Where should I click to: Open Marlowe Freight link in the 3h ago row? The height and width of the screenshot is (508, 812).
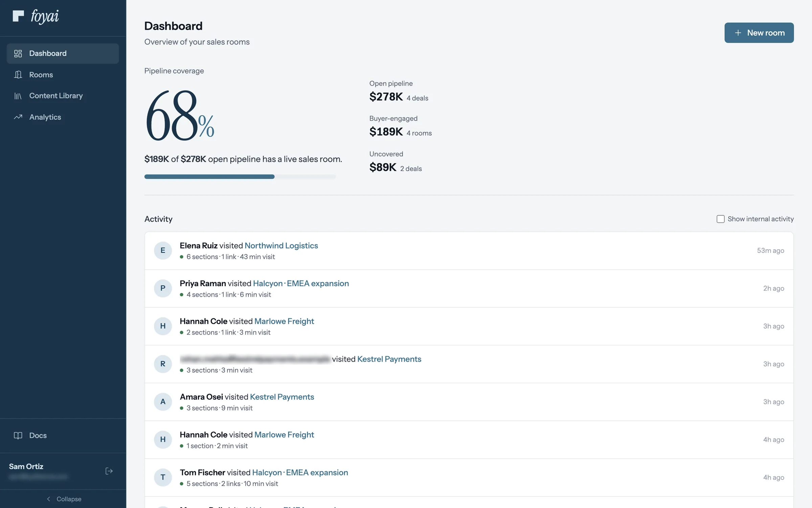(x=284, y=321)
